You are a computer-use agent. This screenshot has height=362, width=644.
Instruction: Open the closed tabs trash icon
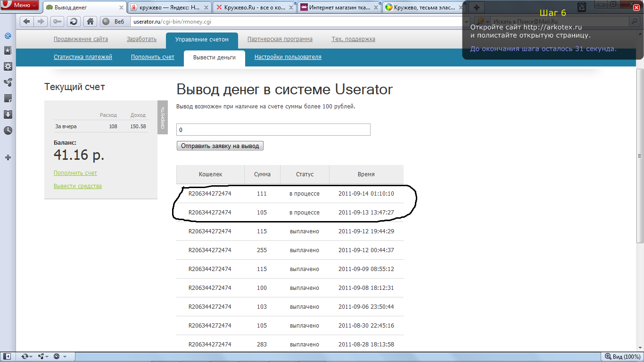pos(582,7)
